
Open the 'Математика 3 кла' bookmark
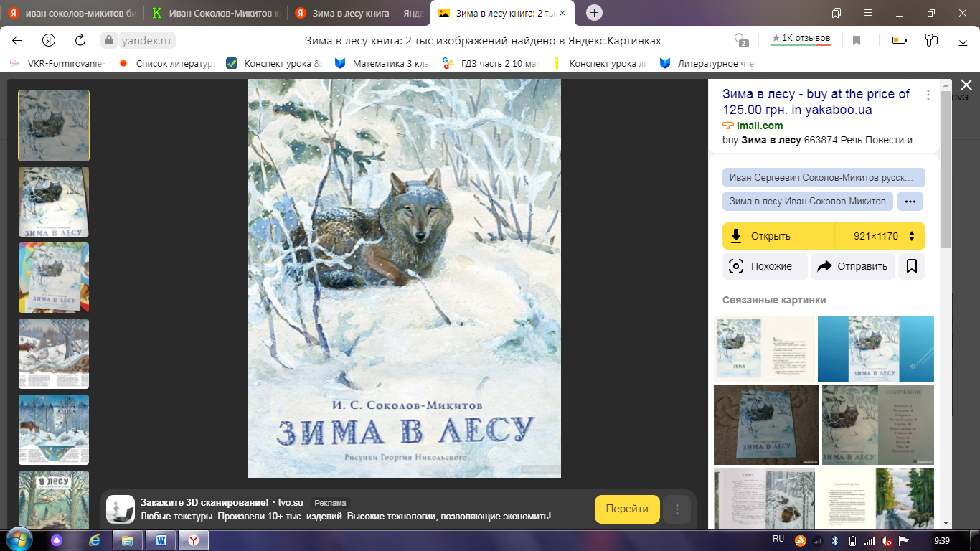[382, 64]
